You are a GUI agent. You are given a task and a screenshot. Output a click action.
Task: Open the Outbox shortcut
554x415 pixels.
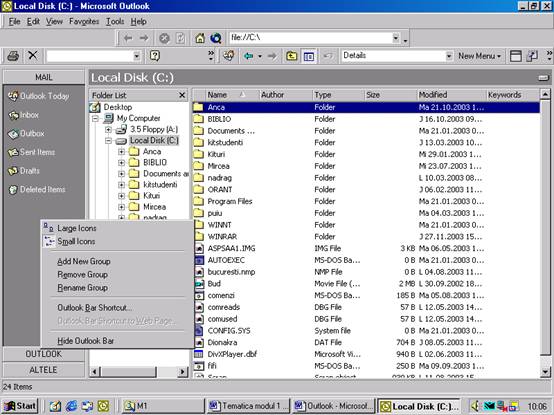(x=26, y=134)
